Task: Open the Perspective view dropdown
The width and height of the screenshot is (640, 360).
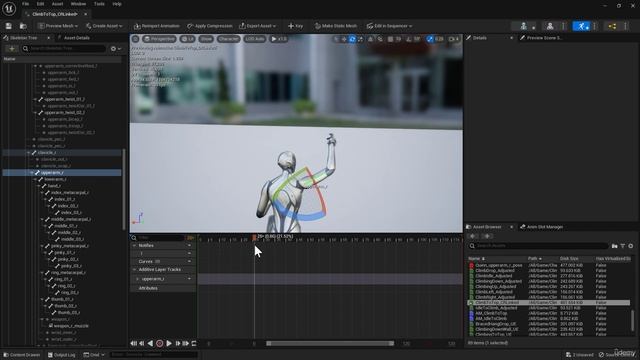Action: click(x=159, y=39)
